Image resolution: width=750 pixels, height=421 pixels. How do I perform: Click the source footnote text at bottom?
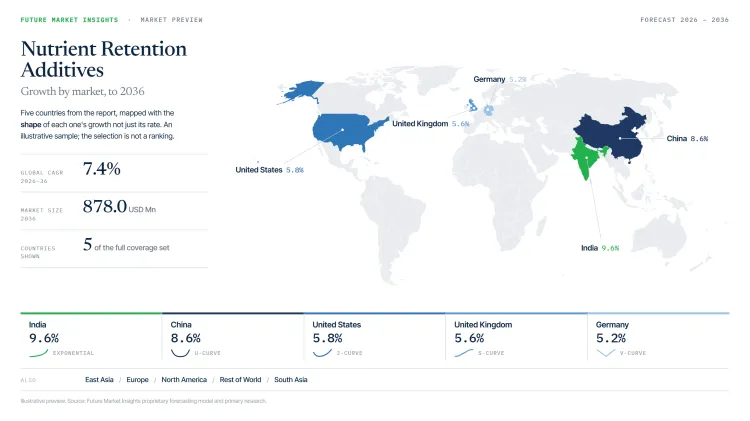143,401
